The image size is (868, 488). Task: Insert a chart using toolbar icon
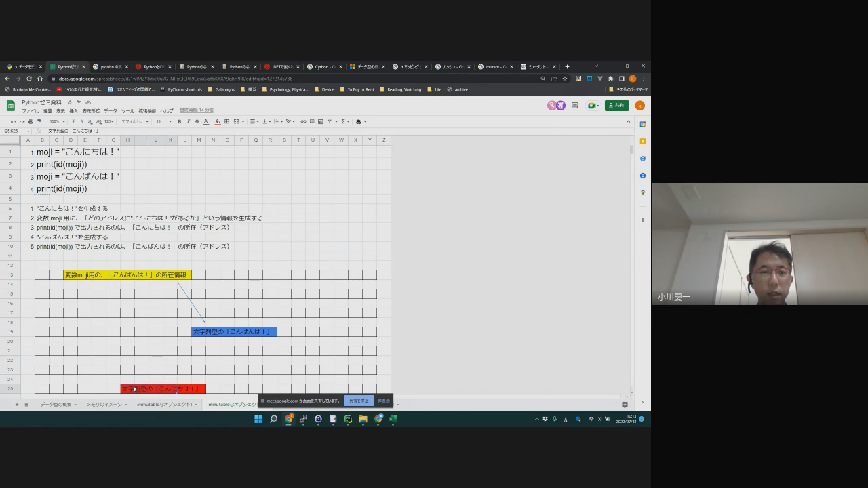[320, 122]
